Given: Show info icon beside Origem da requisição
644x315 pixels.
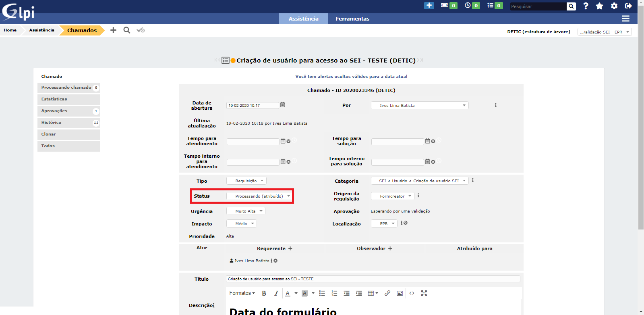Looking at the screenshot, I should pyautogui.click(x=418, y=196).
